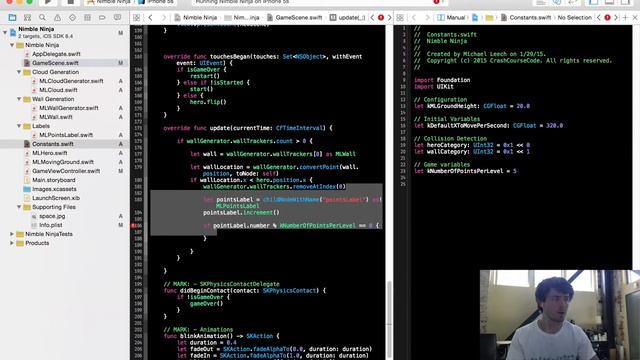Collapse the Supporting Files group
640x360 pixels.
pyautogui.click(x=19, y=207)
